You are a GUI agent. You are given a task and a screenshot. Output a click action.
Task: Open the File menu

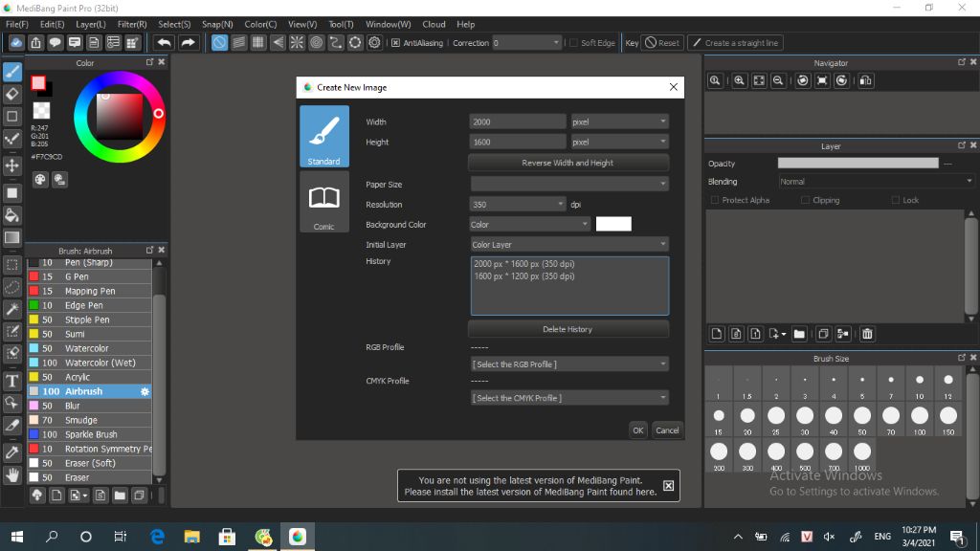[x=17, y=24]
